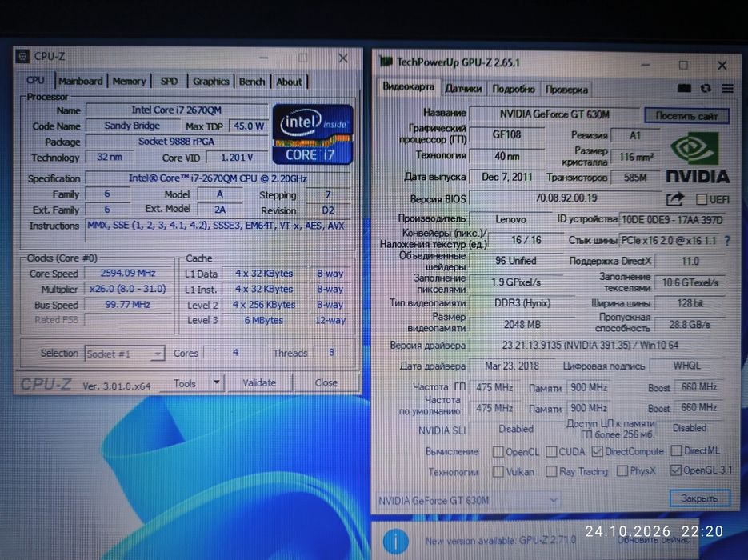The height and width of the screenshot is (560, 748).
Task: Switch to the Graphics tab
Action: [211, 81]
